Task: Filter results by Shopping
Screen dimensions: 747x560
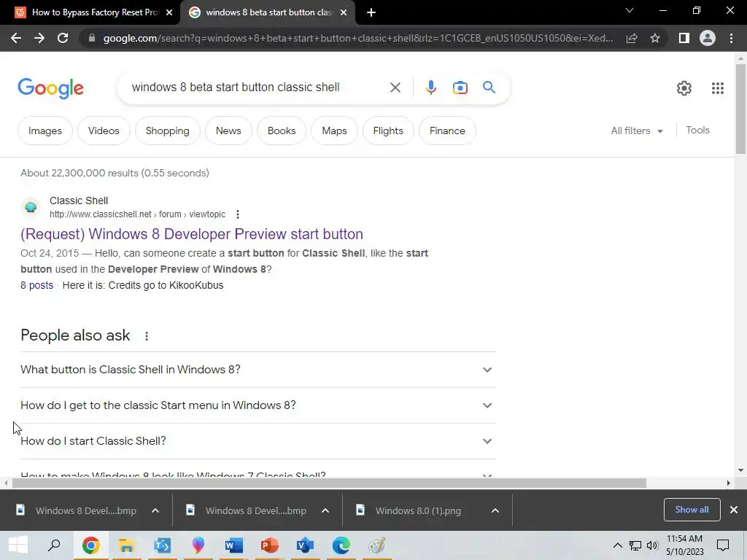Action: [167, 131]
